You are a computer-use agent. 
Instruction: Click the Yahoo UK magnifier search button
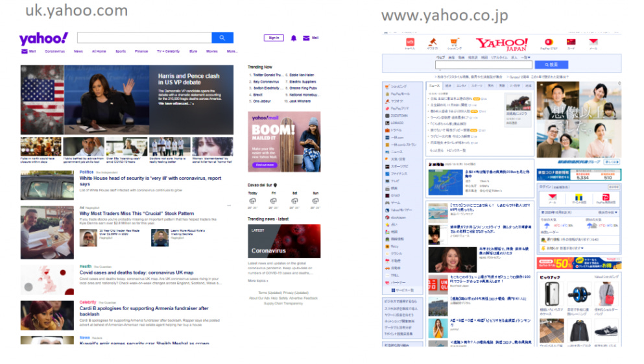click(x=222, y=38)
